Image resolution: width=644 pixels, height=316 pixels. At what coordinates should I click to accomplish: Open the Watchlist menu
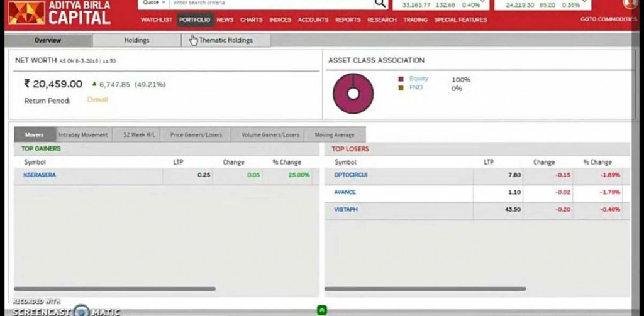click(157, 20)
